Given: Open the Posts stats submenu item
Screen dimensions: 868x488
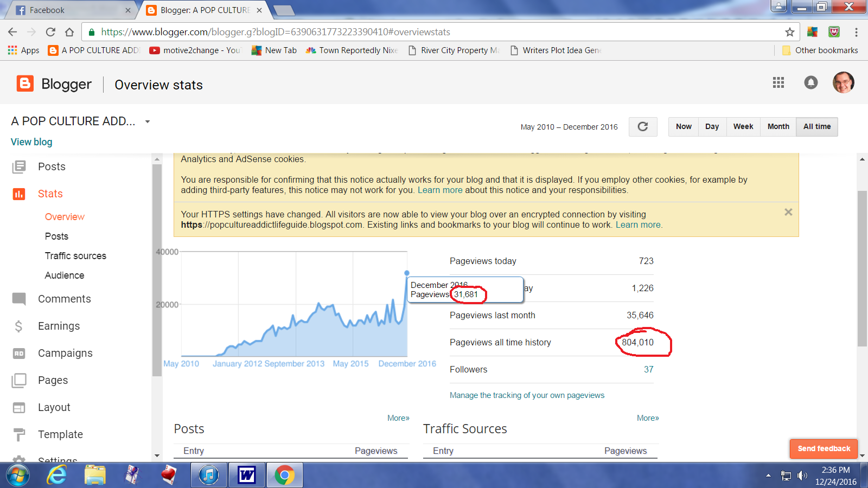Looking at the screenshot, I should [x=56, y=236].
